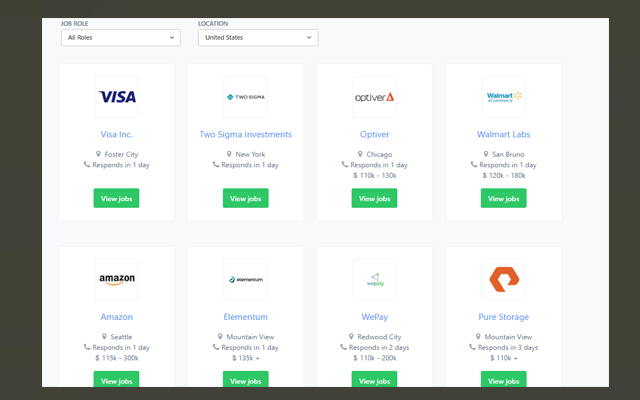View jobs for Amazon
640x400 pixels.
[117, 380]
